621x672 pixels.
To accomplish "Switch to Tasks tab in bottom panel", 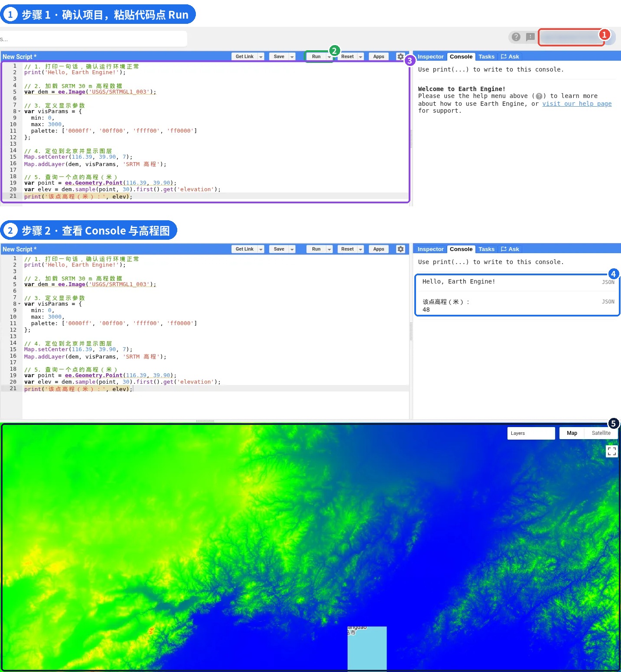I will [x=486, y=249].
